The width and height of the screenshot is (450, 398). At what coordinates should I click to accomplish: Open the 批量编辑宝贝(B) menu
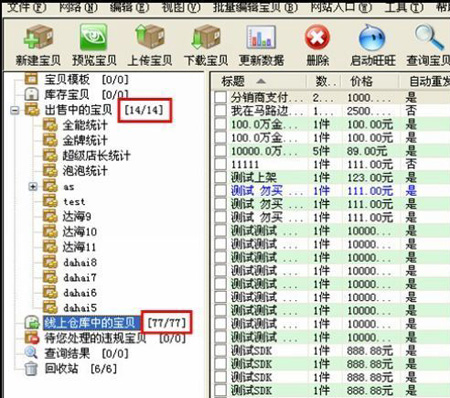[x=255, y=7]
